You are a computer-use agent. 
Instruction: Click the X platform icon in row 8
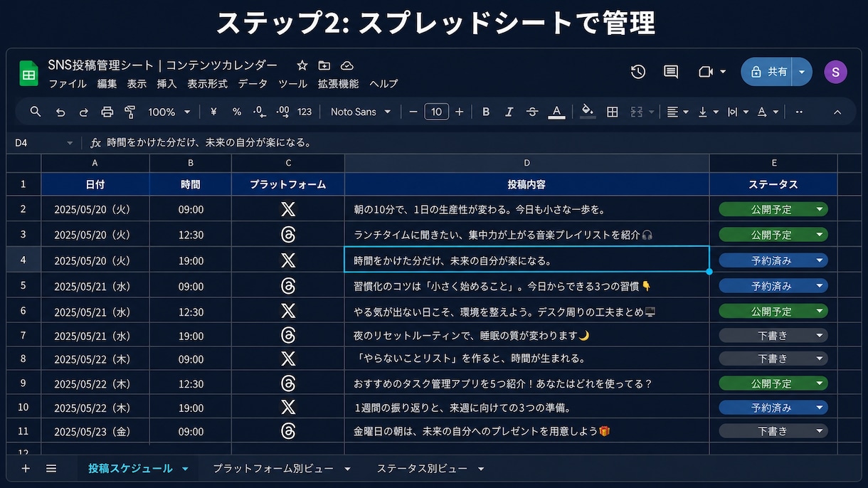click(288, 359)
